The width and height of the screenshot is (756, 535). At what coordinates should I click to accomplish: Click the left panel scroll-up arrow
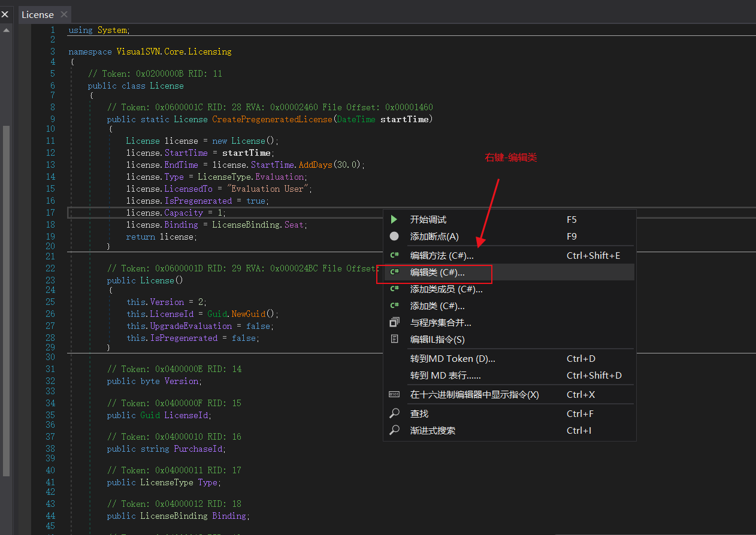point(6,29)
